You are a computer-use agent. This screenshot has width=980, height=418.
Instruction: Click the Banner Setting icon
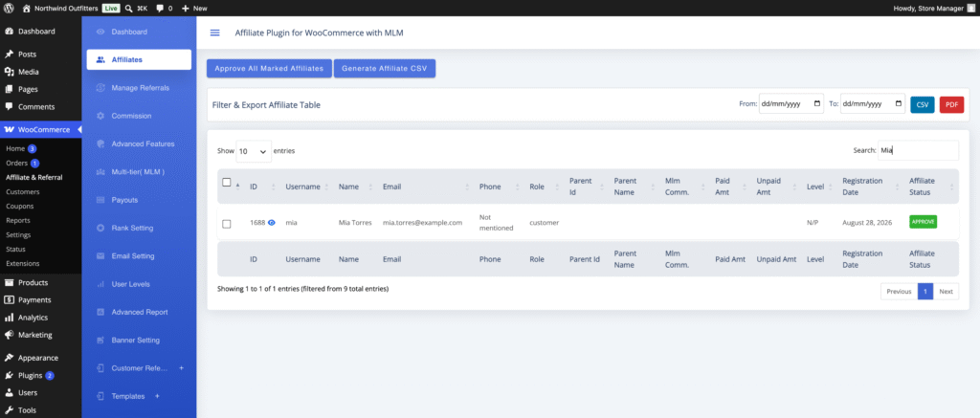point(100,340)
